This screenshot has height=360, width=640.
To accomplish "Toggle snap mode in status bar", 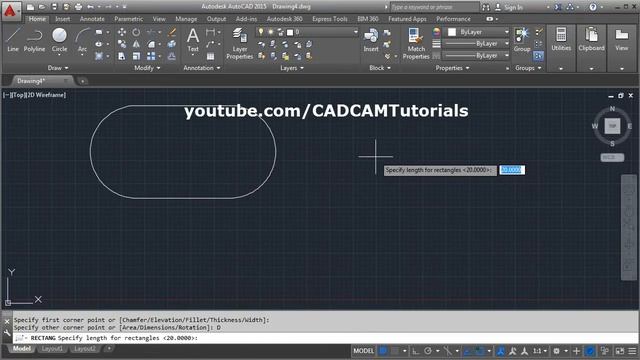I will coord(395,351).
